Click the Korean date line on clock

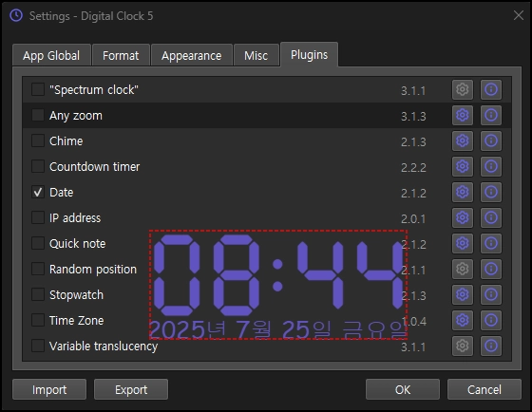[x=277, y=329]
